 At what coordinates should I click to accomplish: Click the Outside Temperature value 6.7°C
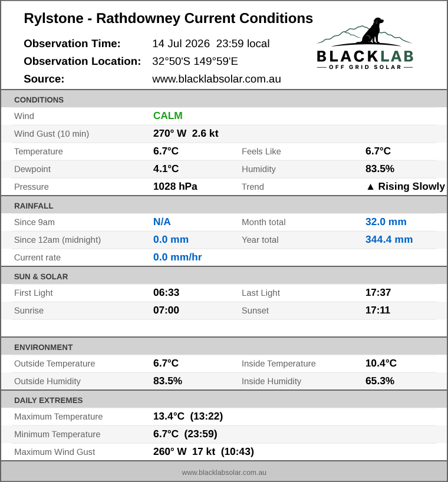(166, 363)
